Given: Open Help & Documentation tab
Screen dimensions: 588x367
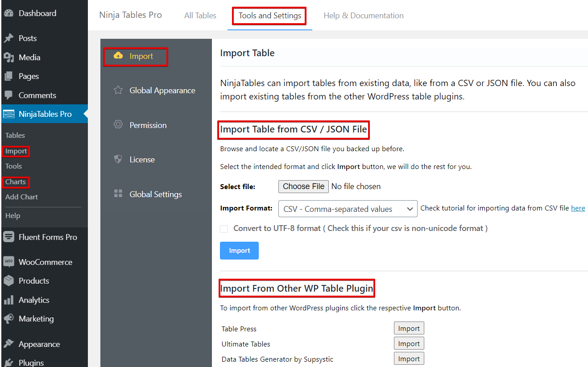Looking at the screenshot, I should (364, 16).
